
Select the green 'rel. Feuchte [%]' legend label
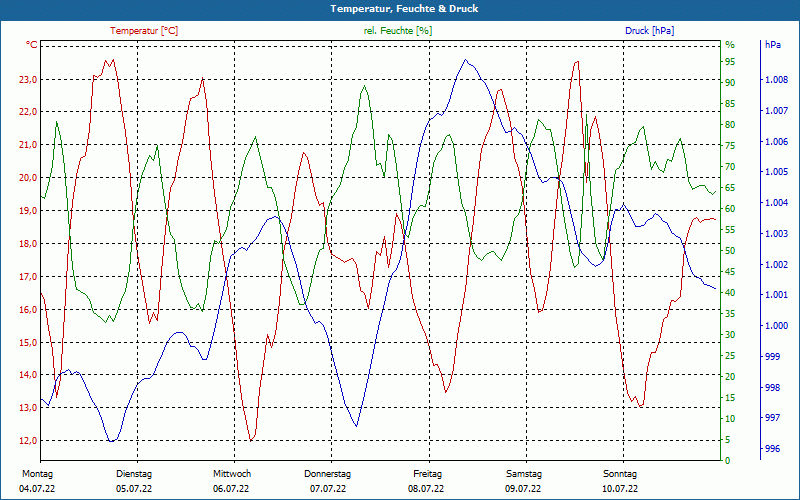[x=397, y=31]
